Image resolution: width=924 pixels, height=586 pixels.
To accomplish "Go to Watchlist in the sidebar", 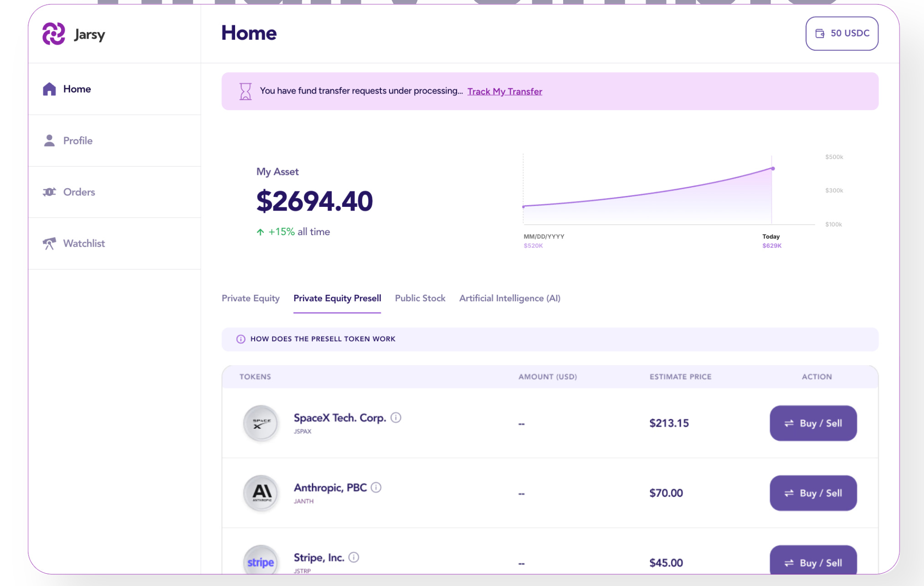I will (84, 243).
